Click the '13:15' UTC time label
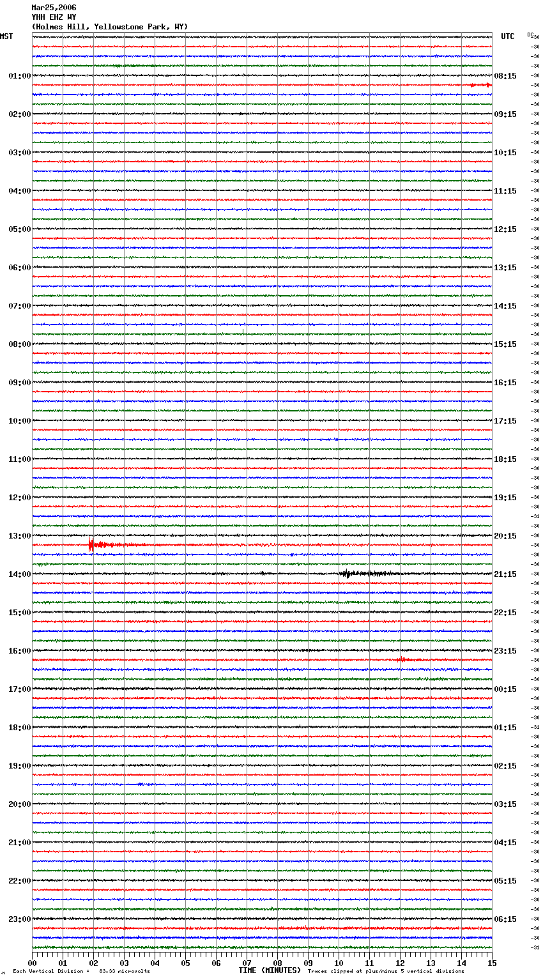The image size is (543, 980). [x=505, y=268]
